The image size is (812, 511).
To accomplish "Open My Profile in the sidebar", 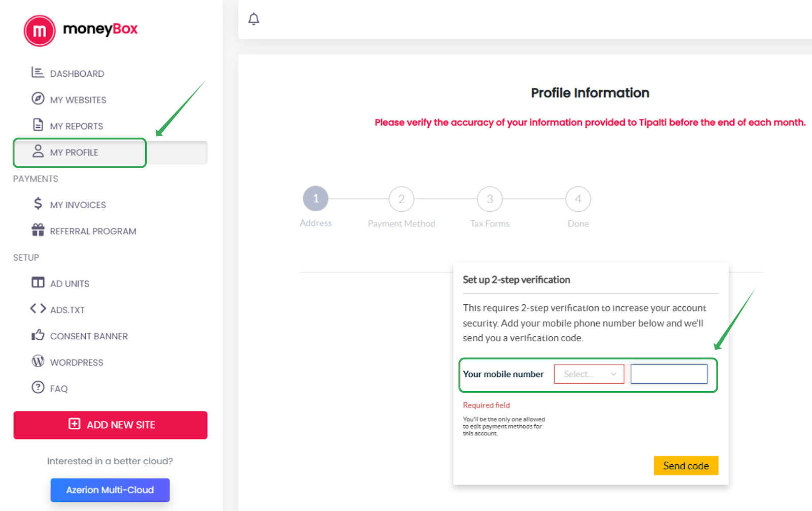I will [x=74, y=152].
